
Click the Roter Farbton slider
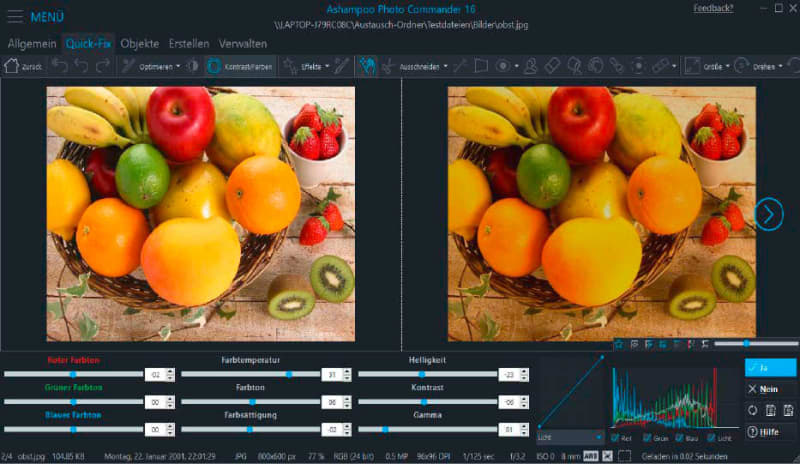pyautogui.click(x=73, y=374)
